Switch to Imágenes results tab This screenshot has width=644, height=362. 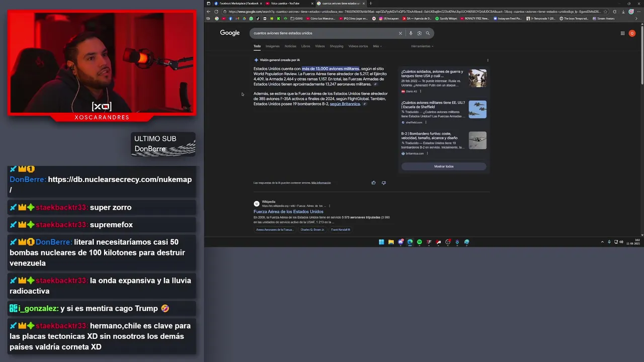tap(273, 46)
